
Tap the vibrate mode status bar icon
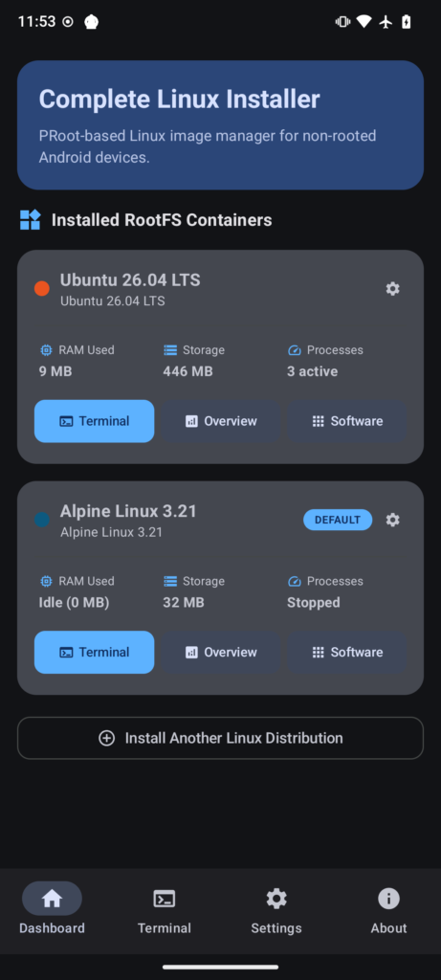pyautogui.click(x=342, y=22)
